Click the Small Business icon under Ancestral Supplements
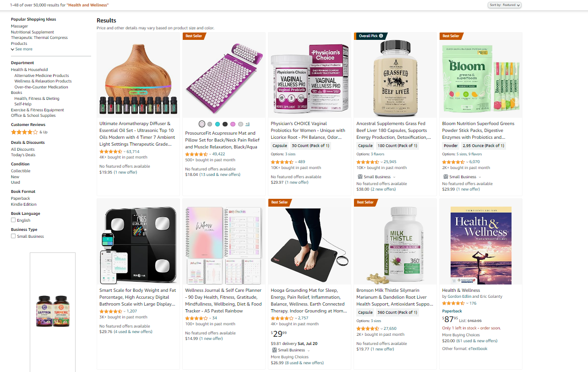The width and height of the screenshot is (588, 372). [x=360, y=177]
